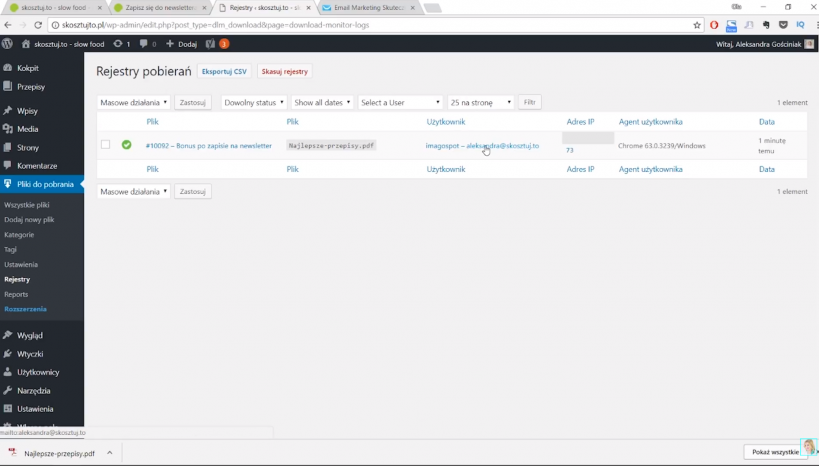Open Ustawienia under Pliki do pobrania

coord(21,264)
